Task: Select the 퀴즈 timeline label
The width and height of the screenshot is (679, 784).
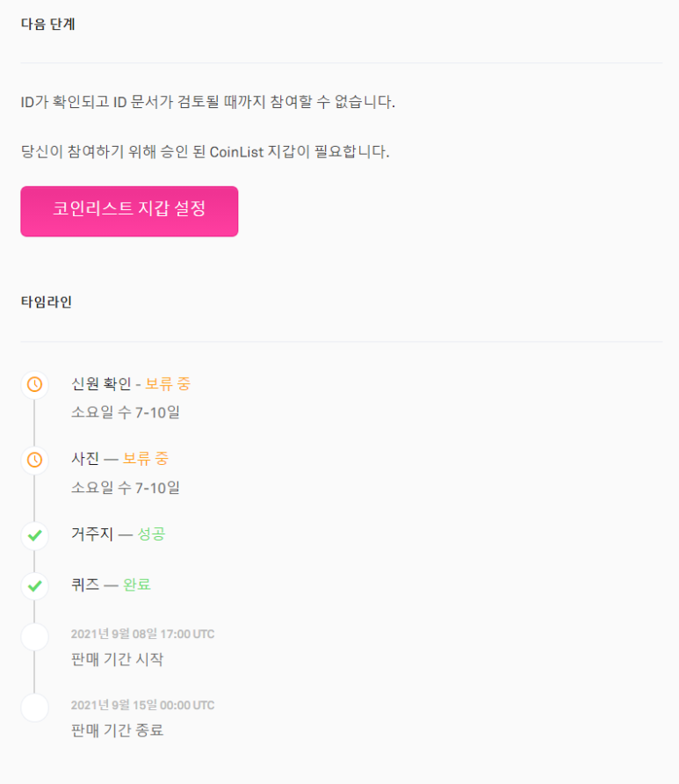Action: (85, 584)
